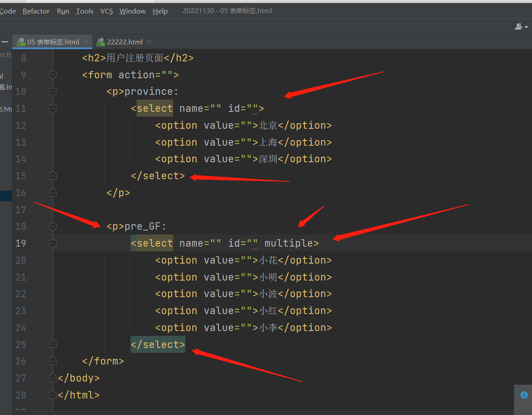This screenshot has width=532, height=415.
Task: Click the HTML file icon on 22222.html tab
Action: [x=101, y=42]
